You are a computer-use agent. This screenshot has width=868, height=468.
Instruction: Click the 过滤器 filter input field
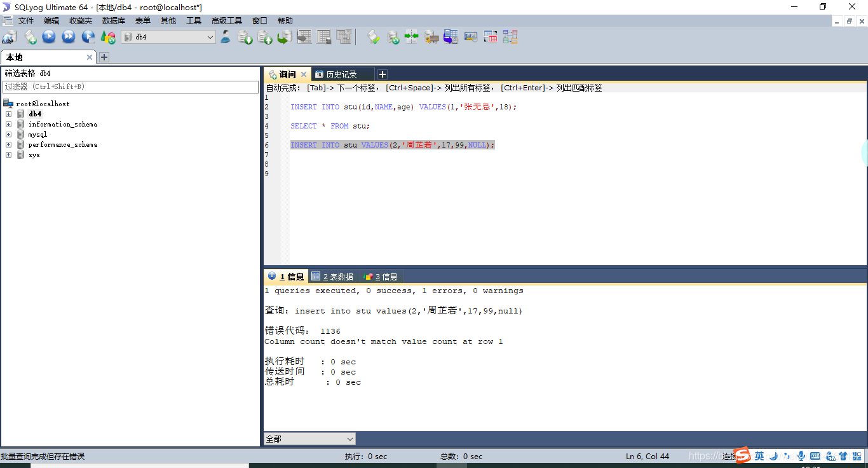point(130,86)
